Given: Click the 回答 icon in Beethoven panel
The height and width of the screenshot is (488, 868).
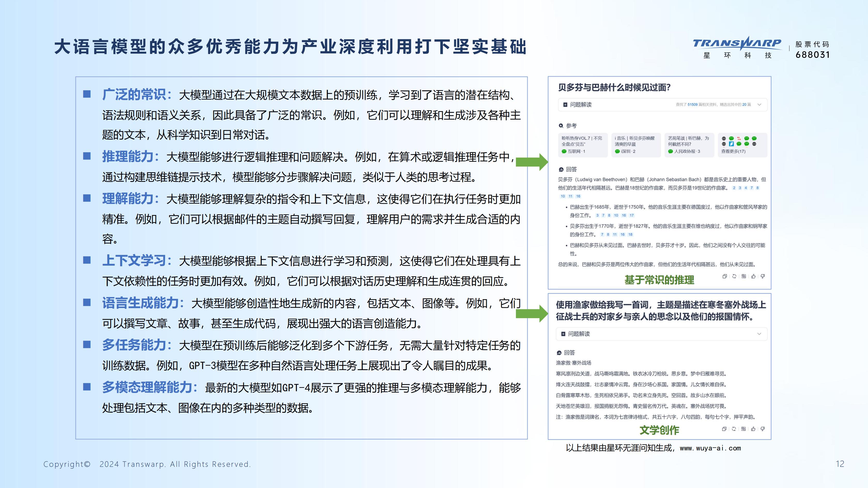Looking at the screenshot, I should click(x=561, y=169).
